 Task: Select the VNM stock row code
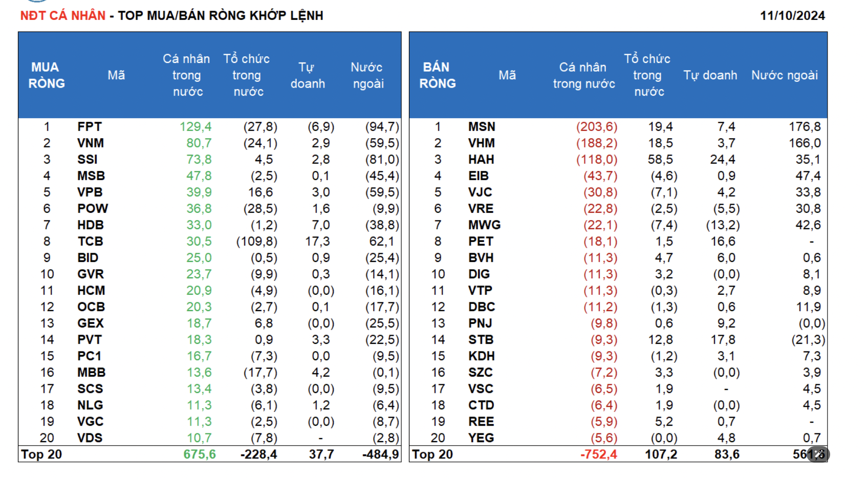91,143
